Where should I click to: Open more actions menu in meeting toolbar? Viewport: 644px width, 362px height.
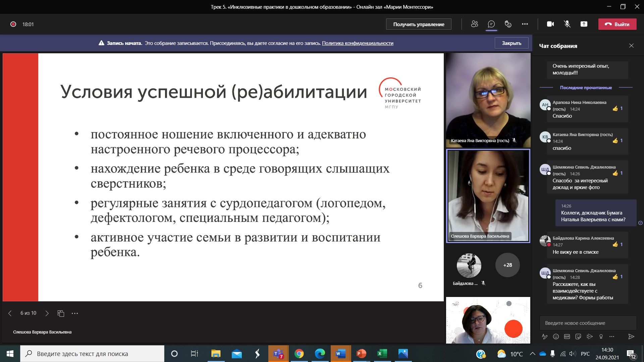pos(525,24)
